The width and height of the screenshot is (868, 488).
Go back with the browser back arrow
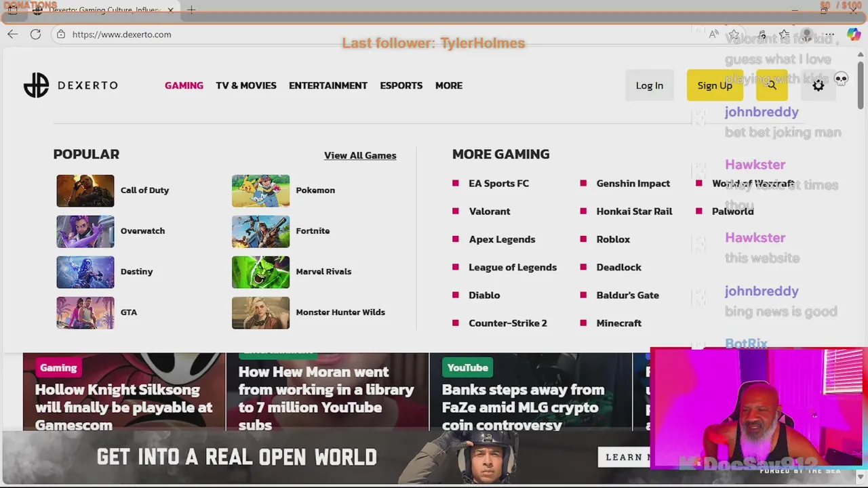click(x=13, y=34)
